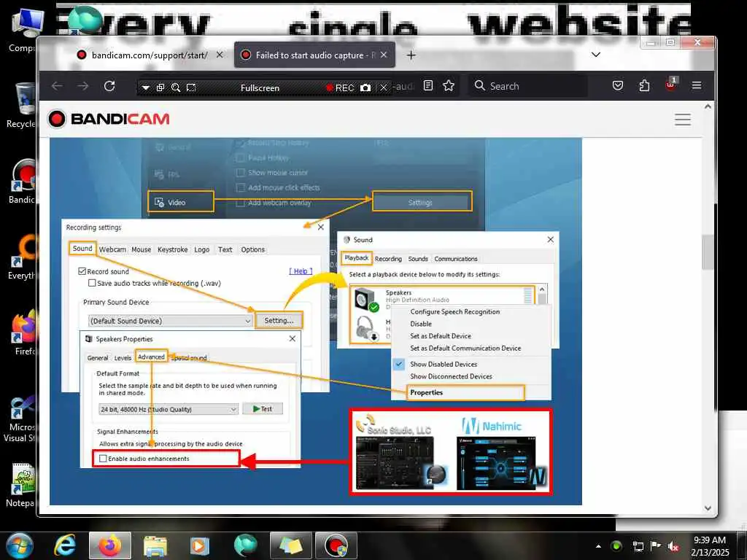
Task: Reload the page in Firefox
Action: pos(109,86)
